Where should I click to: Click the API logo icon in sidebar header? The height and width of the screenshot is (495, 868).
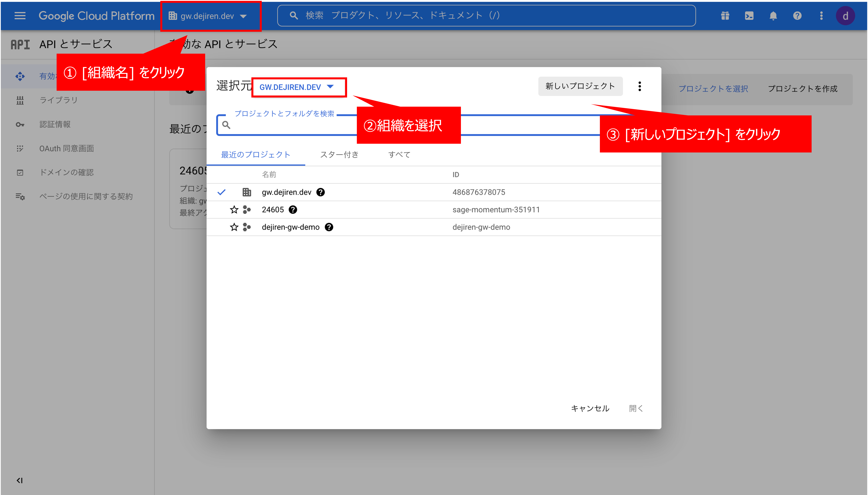(20, 44)
